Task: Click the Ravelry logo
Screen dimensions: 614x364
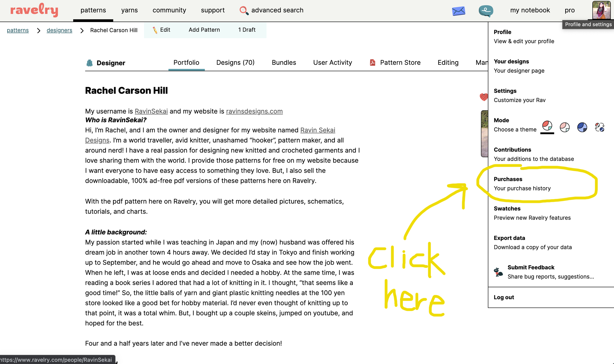Action: [34, 10]
